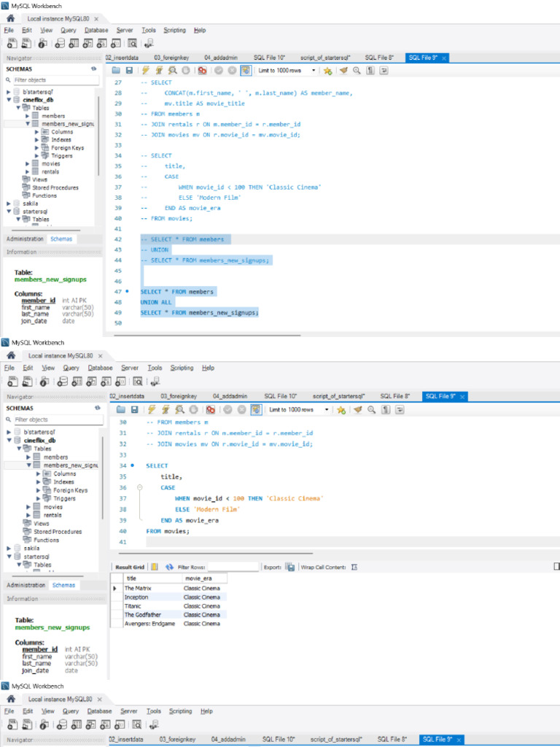Screen dimensions: 560x747
Task: Expand Foreign Keys node in top window
Action: (36, 148)
